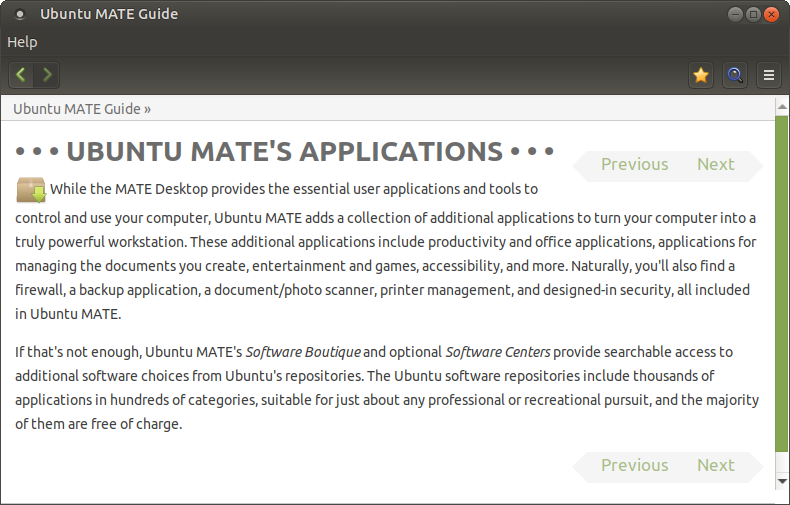
Task: Close the Ubuntu MATE Guide window
Action: 771,14
